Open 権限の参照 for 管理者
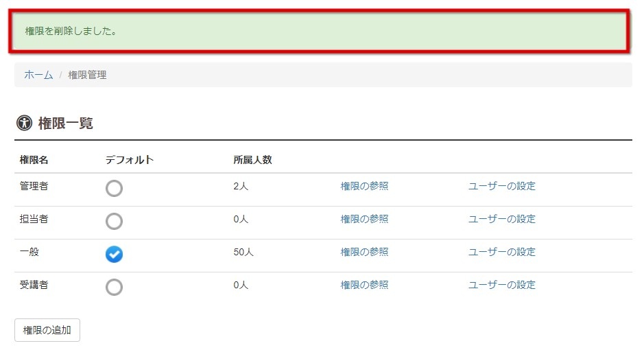The image size is (644, 350). pyautogui.click(x=364, y=186)
